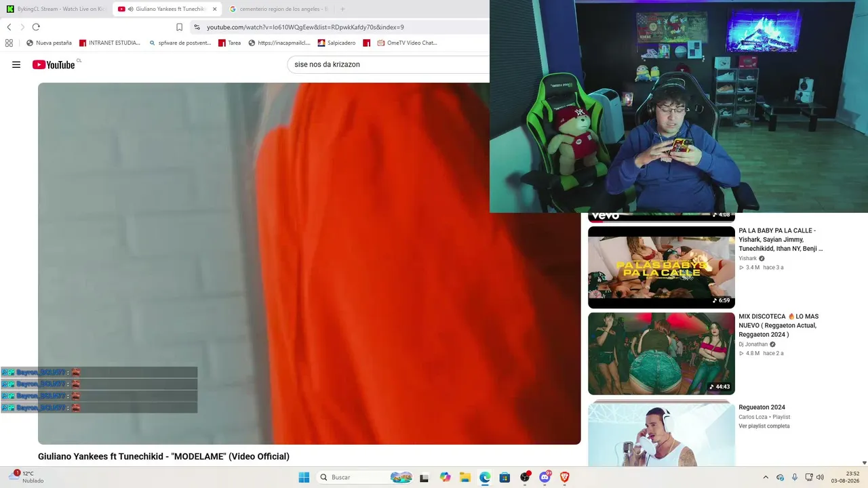Open File Explorer from the taskbar

click(x=465, y=477)
